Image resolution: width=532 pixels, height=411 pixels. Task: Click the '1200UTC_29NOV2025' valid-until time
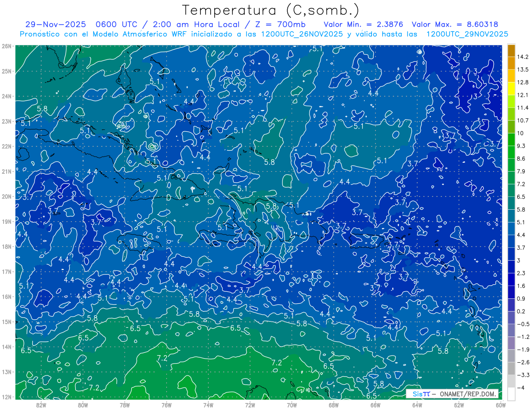[x=467, y=34]
